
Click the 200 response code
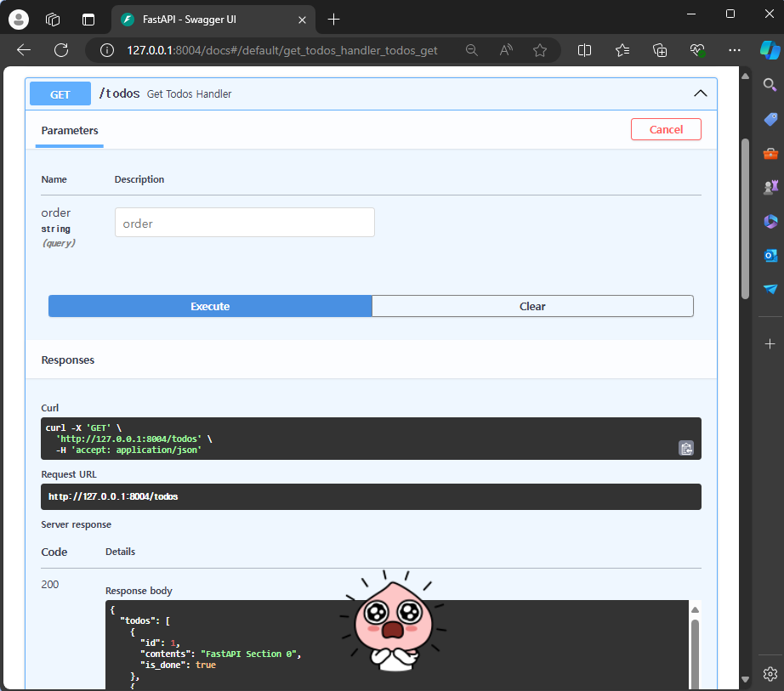(x=50, y=584)
